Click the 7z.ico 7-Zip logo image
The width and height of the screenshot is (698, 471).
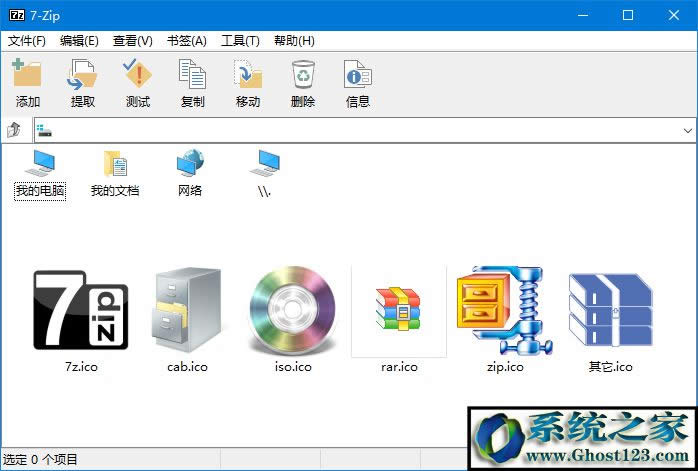81,310
